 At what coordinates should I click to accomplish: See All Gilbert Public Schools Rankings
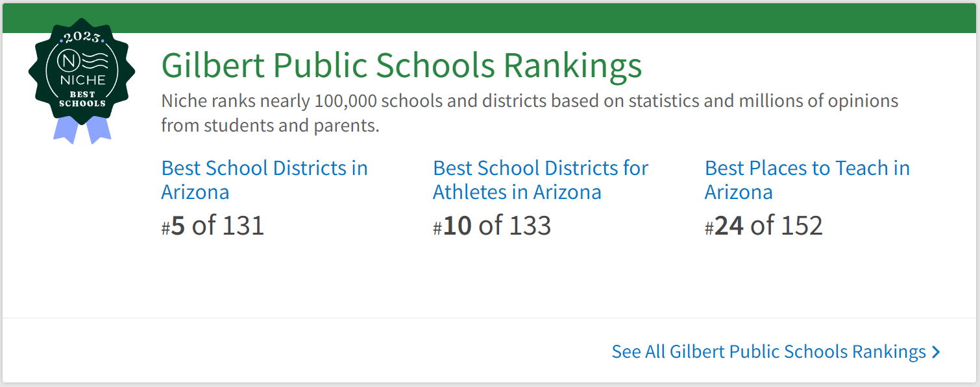tap(768, 351)
